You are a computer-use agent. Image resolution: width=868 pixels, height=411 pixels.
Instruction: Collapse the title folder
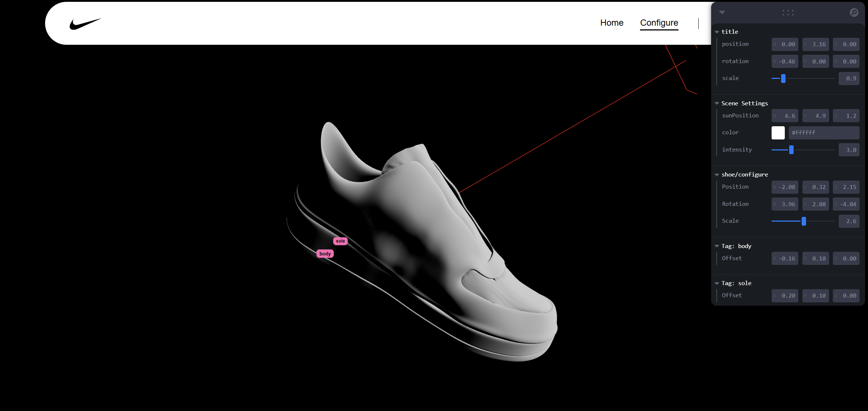(x=717, y=32)
